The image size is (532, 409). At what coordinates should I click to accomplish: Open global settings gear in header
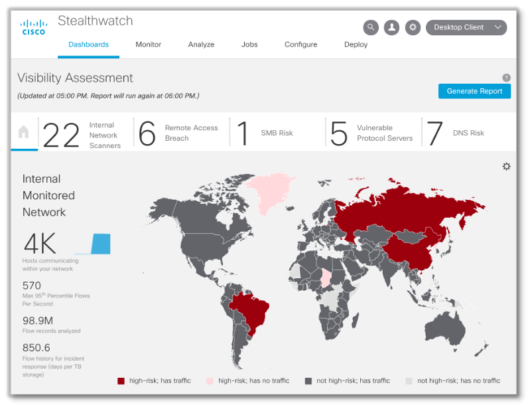coord(413,27)
